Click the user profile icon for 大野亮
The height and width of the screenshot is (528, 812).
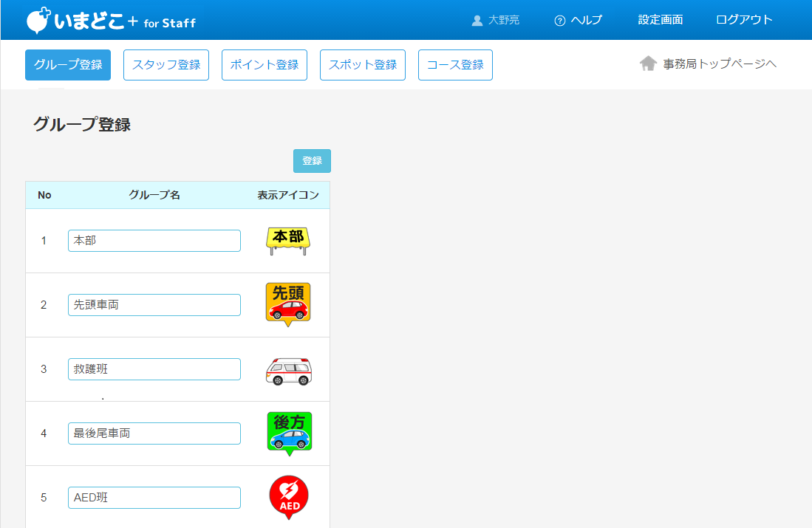(477, 21)
